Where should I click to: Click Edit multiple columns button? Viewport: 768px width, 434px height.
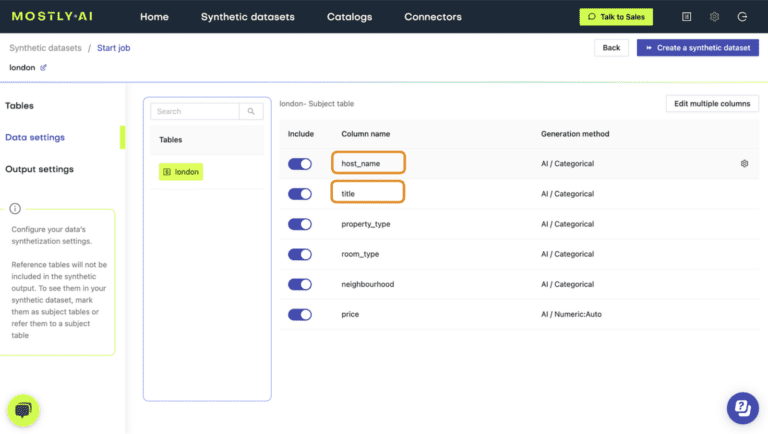pyautogui.click(x=712, y=104)
